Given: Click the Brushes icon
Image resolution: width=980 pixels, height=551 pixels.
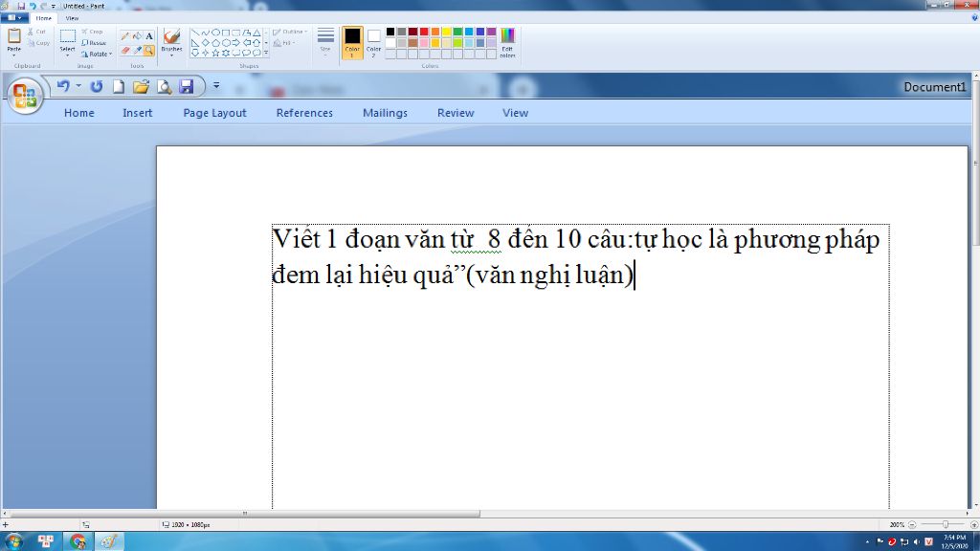Looking at the screenshot, I should pyautogui.click(x=171, y=36).
